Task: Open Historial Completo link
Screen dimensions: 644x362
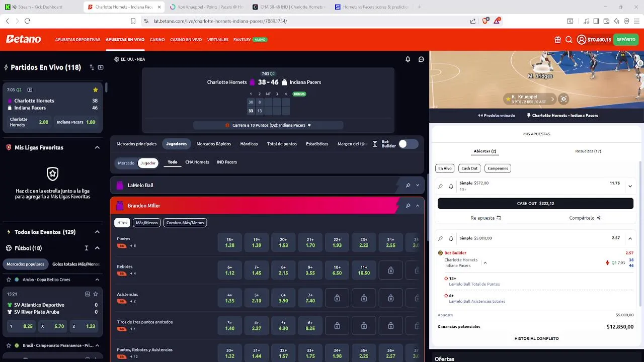Action: click(x=536, y=338)
